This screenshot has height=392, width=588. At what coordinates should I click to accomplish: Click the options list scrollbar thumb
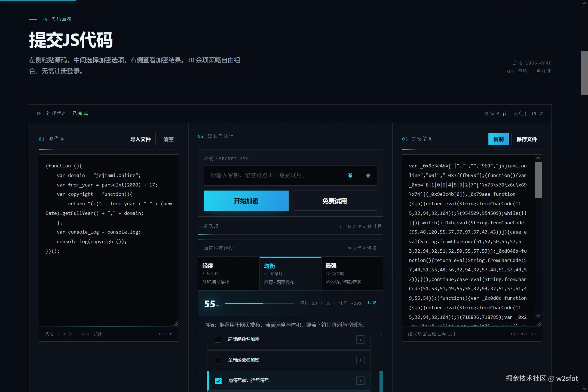[381, 381]
